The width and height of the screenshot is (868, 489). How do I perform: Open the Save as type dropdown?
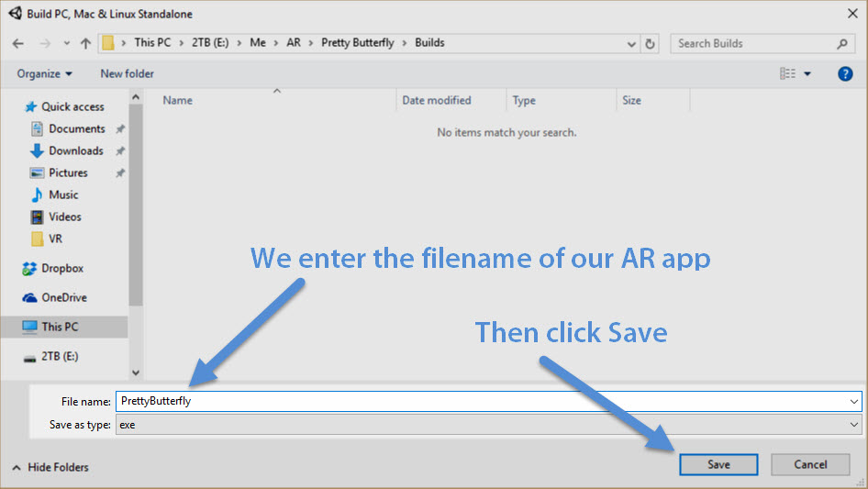(488, 425)
